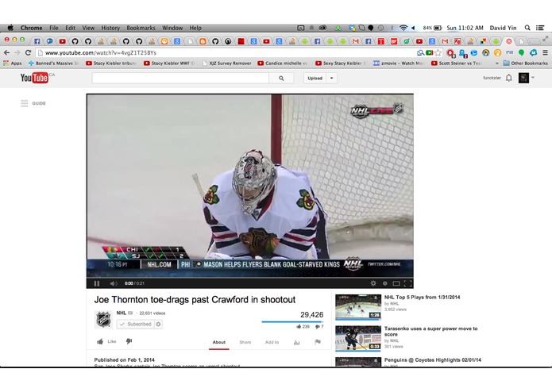Click the NHL Top 5 Plays thumbnail
The width and height of the screenshot is (552, 392).
tap(358, 307)
